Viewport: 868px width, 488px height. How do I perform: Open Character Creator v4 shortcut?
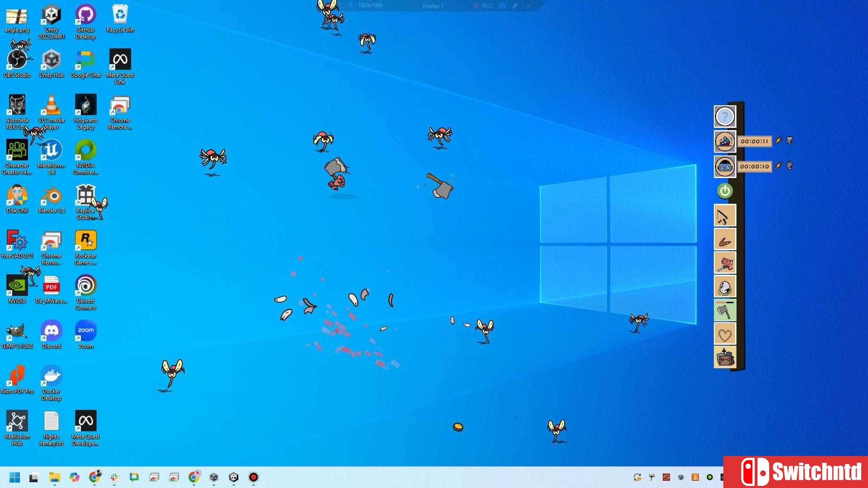(17, 157)
